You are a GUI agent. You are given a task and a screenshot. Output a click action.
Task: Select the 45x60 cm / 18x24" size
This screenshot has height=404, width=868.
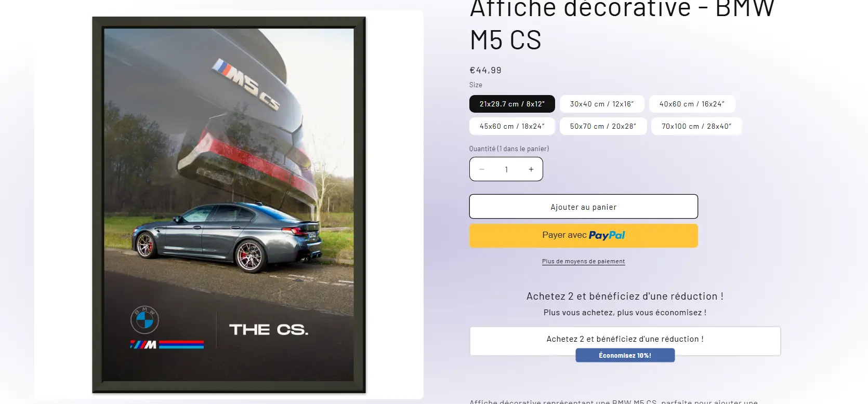(x=512, y=126)
